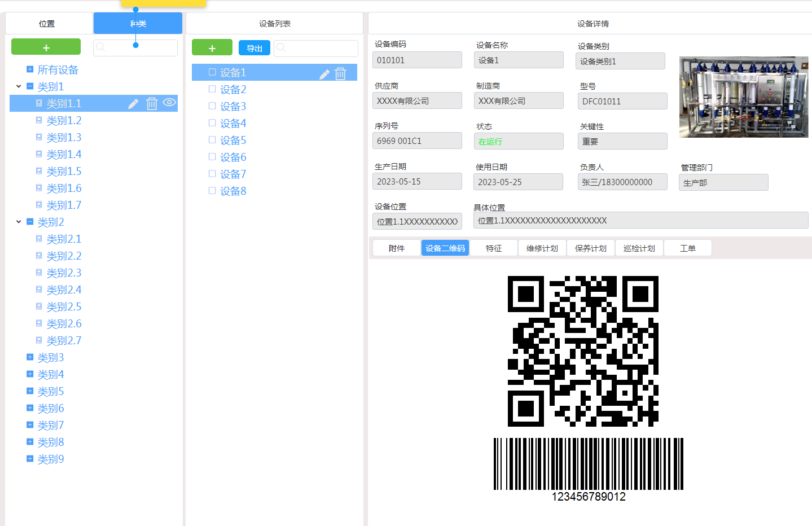The width and height of the screenshot is (812, 526).
Task: Click the 状态 field showing 在运行
Action: [x=519, y=141]
